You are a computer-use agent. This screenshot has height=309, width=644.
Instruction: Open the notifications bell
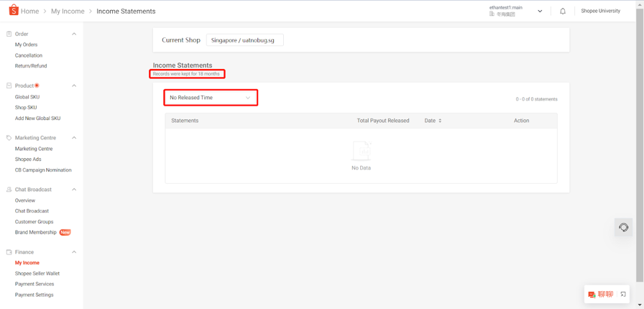pyautogui.click(x=563, y=11)
